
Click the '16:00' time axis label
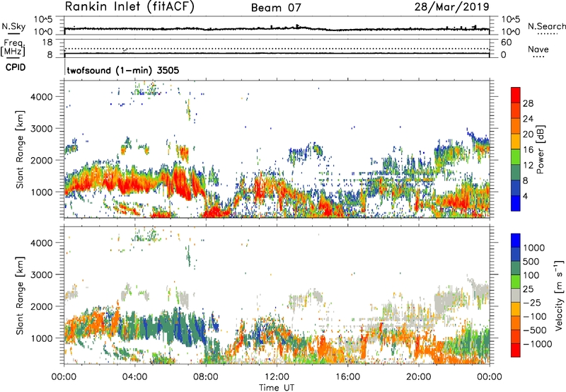pos(347,377)
